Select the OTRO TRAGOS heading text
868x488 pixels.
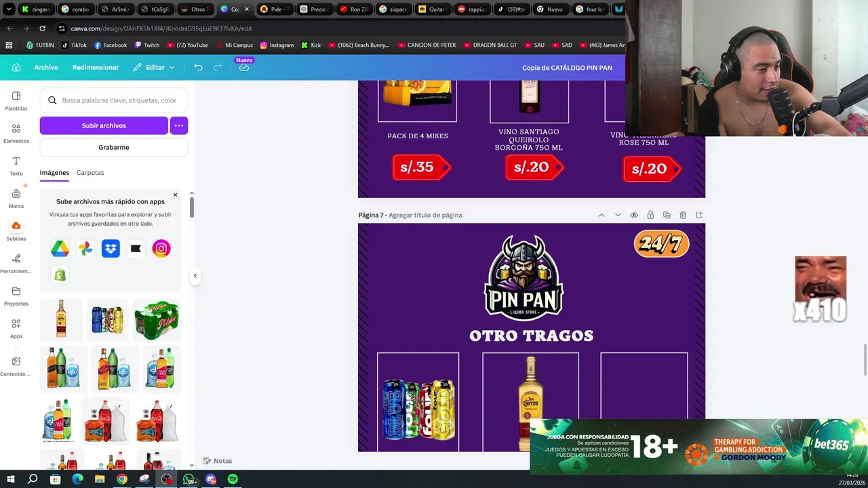[x=532, y=335]
